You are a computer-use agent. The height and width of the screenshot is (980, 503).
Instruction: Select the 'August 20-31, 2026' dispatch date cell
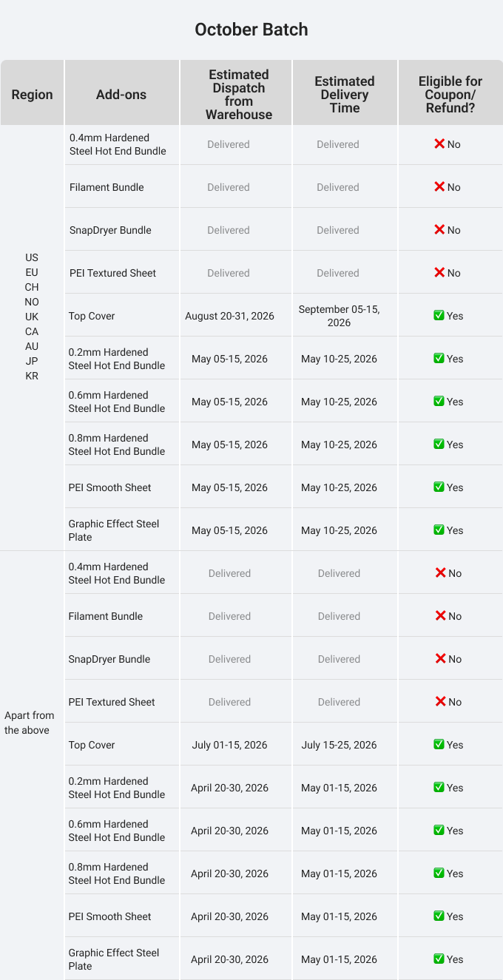[x=229, y=316]
